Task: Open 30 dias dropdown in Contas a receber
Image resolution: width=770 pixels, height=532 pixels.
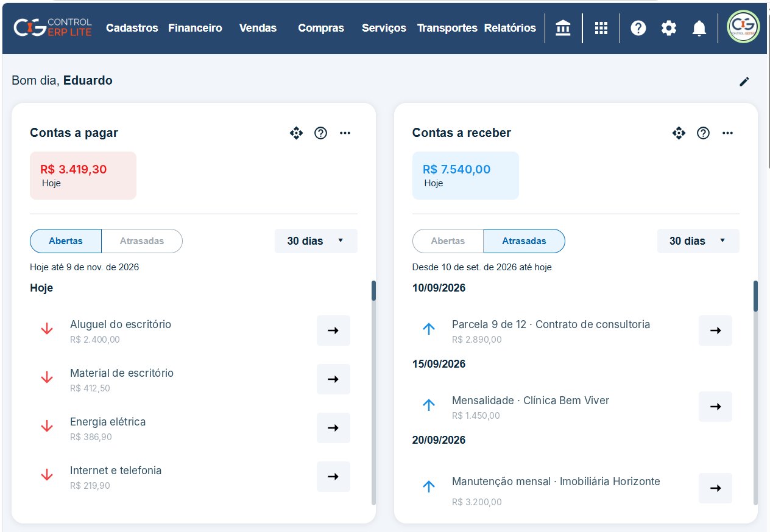Action: click(x=698, y=241)
